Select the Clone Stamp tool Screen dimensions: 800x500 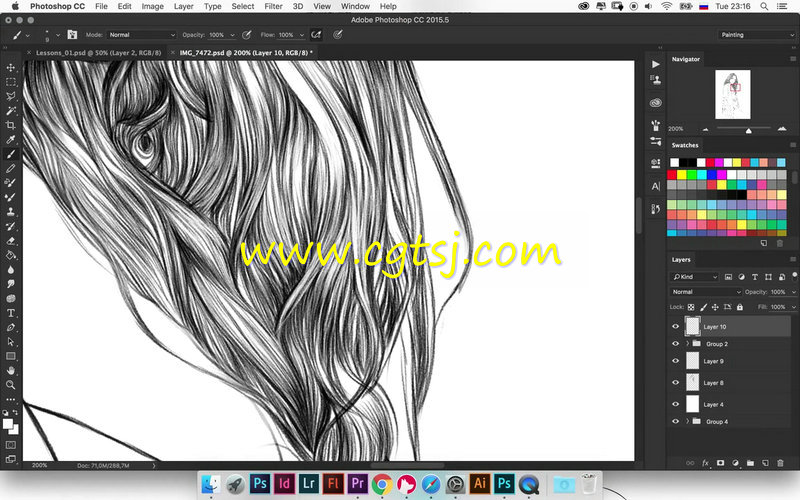click(10, 211)
